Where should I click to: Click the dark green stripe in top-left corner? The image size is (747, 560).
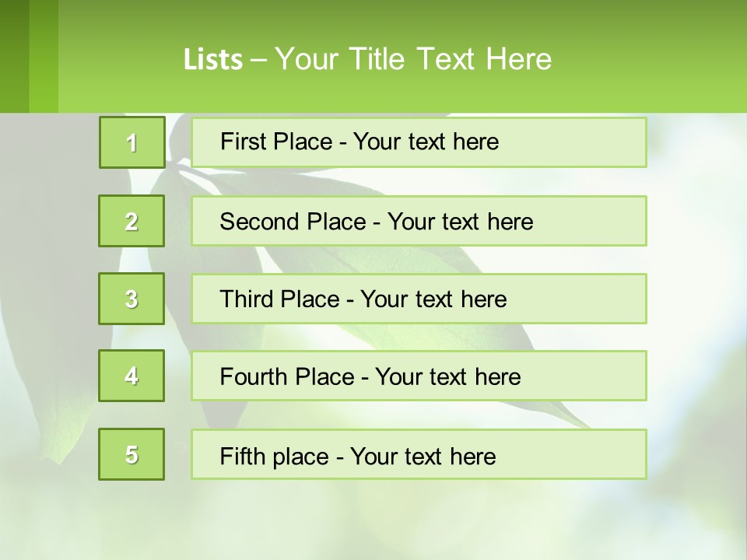[x=14, y=54]
